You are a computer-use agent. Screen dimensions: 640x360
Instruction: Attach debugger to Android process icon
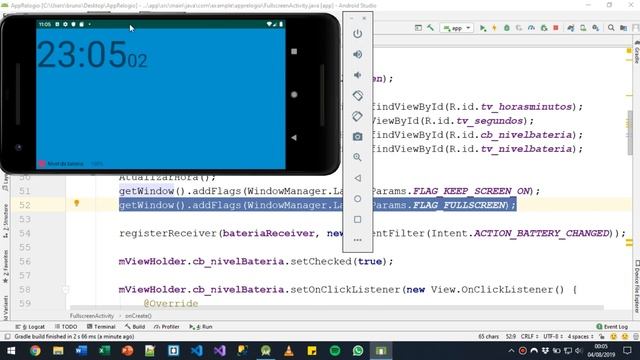tap(544, 28)
